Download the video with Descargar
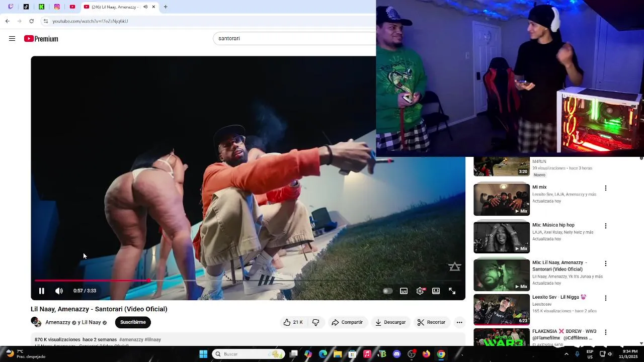Image resolution: width=644 pixels, height=362 pixels. (x=390, y=322)
